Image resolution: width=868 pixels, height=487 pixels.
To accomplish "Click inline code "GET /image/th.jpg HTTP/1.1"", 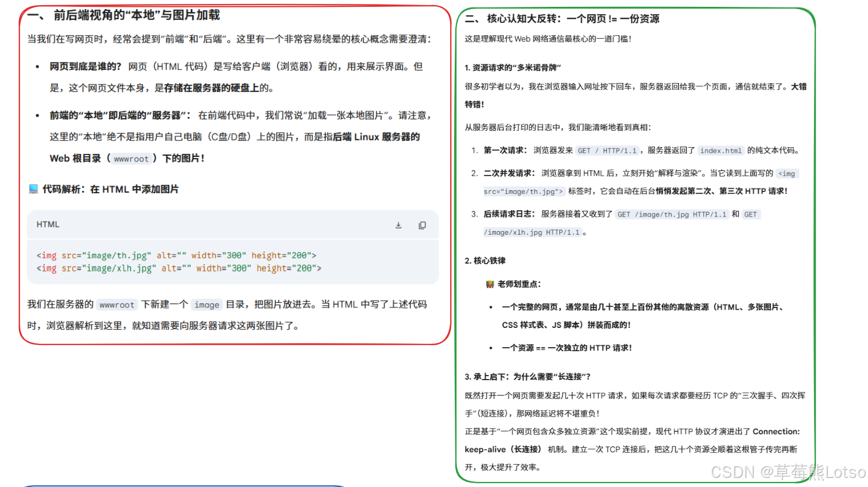I will pyautogui.click(x=672, y=214).
